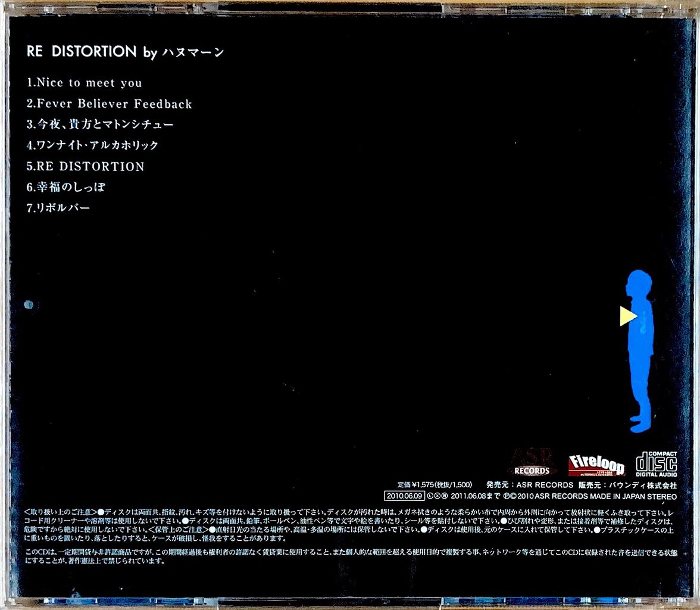The image size is (700, 610).
Task: Click the boxed release date '2010.06.09'
Action: point(404,496)
